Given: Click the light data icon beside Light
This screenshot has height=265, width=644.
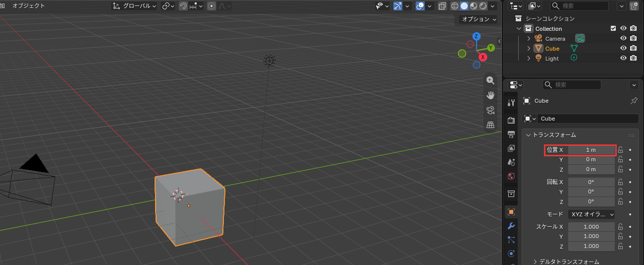Looking at the screenshot, I should click(x=574, y=58).
